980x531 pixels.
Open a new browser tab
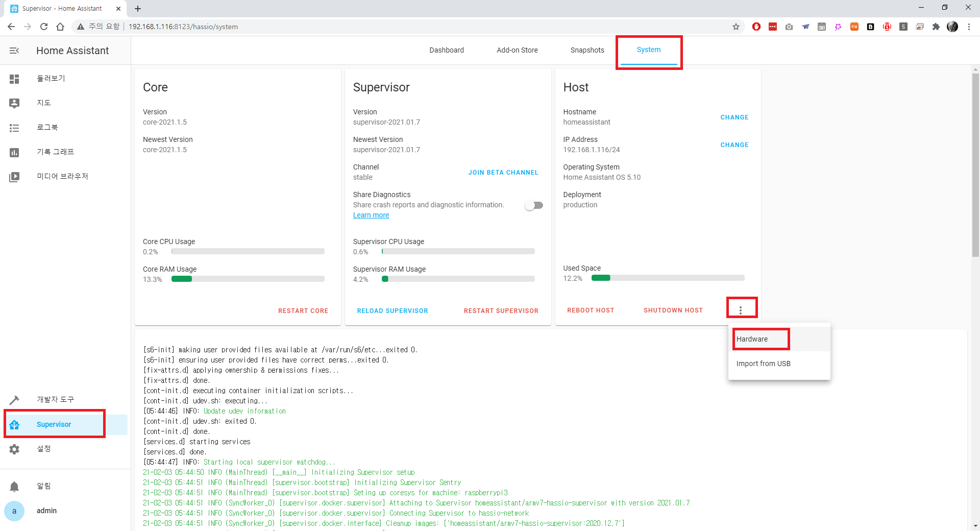click(x=138, y=9)
